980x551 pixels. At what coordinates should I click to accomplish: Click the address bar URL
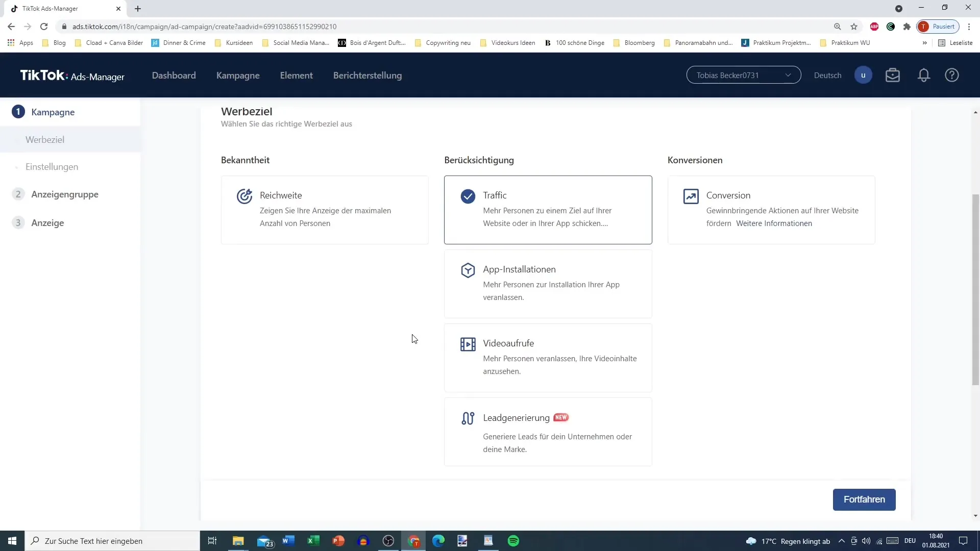coord(204,27)
